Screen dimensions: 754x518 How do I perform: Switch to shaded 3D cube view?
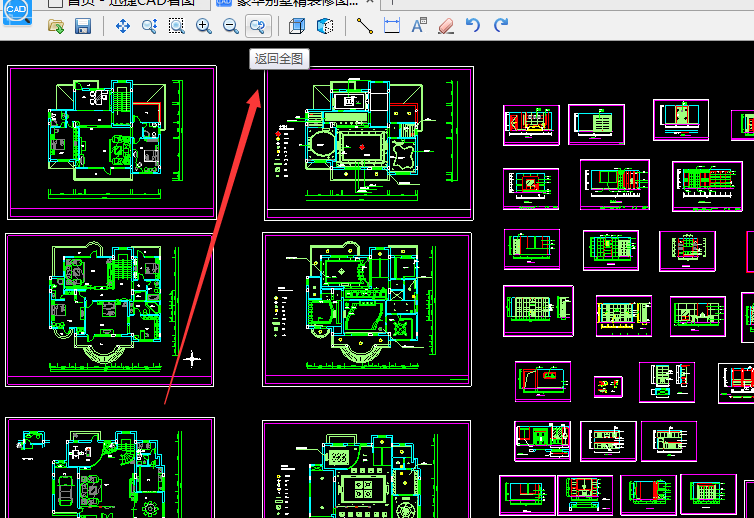coord(325,26)
